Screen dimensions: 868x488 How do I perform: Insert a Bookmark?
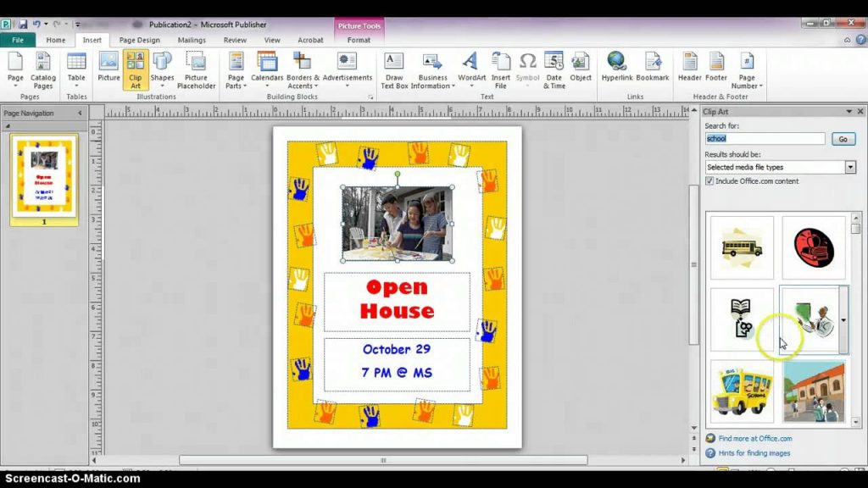(x=653, y=69)
